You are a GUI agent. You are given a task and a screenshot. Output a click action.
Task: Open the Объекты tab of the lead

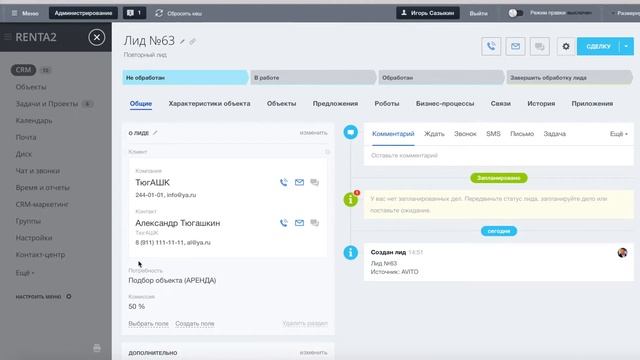point(281,104)
